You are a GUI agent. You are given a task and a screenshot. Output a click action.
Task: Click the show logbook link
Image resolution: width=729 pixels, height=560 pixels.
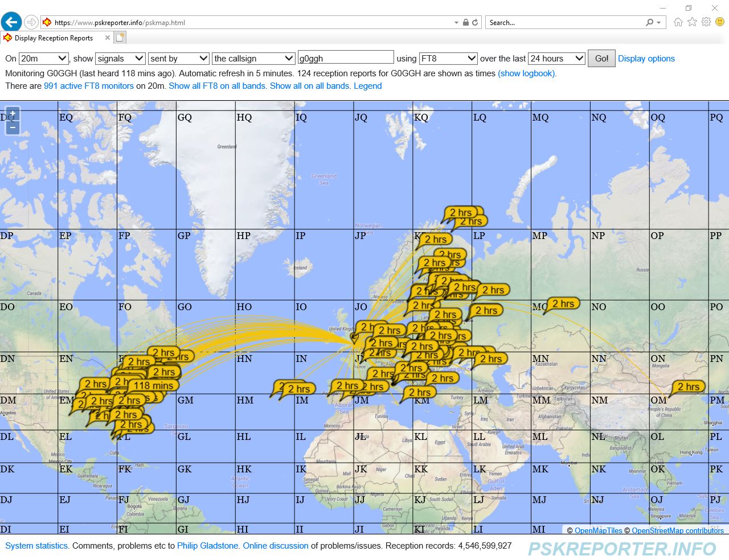tap(526, 73)
